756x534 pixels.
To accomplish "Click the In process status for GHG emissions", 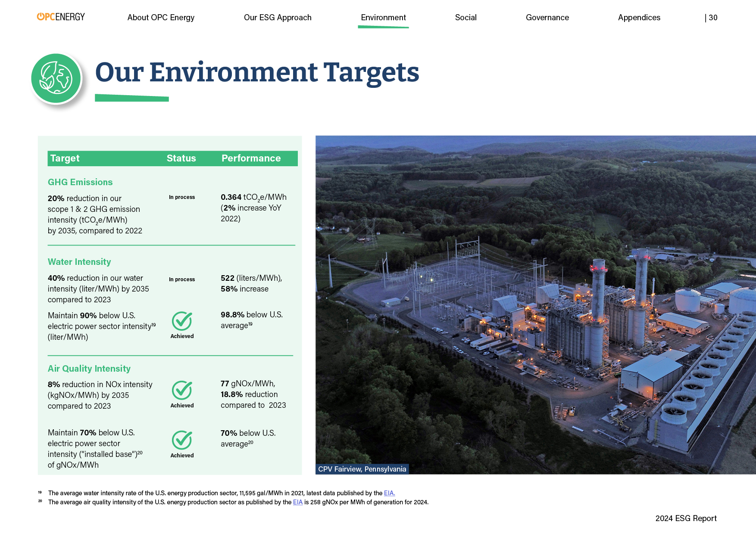I will (x=182, y=197).
